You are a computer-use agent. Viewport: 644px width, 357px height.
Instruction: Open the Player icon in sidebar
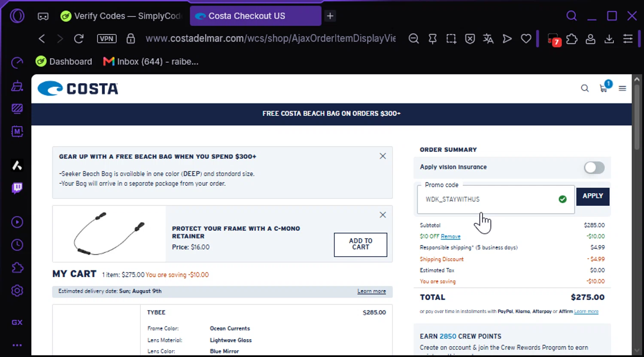[x=17, y=222]
